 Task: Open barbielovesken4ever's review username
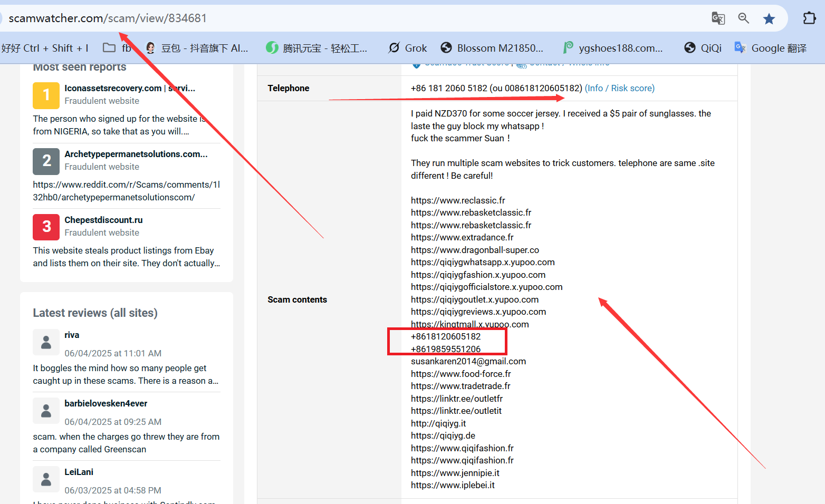click(106, 403)
